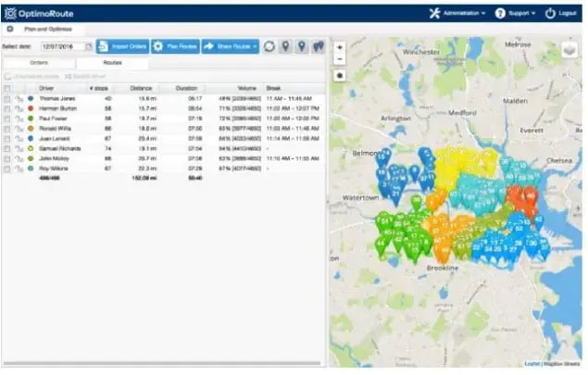Check the Roy Wilkins row checkbox

click(7, 169)
